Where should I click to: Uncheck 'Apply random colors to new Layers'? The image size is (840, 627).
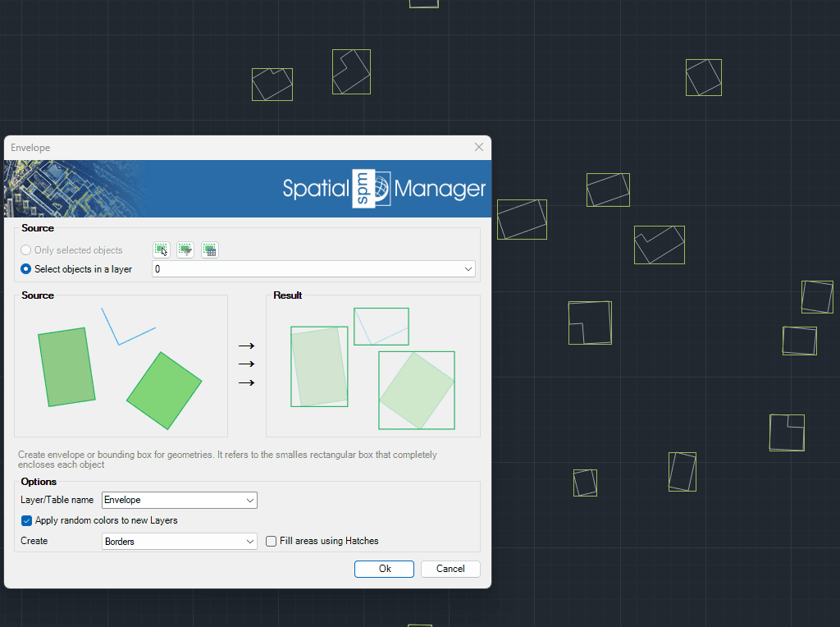(x=27, y=520)
